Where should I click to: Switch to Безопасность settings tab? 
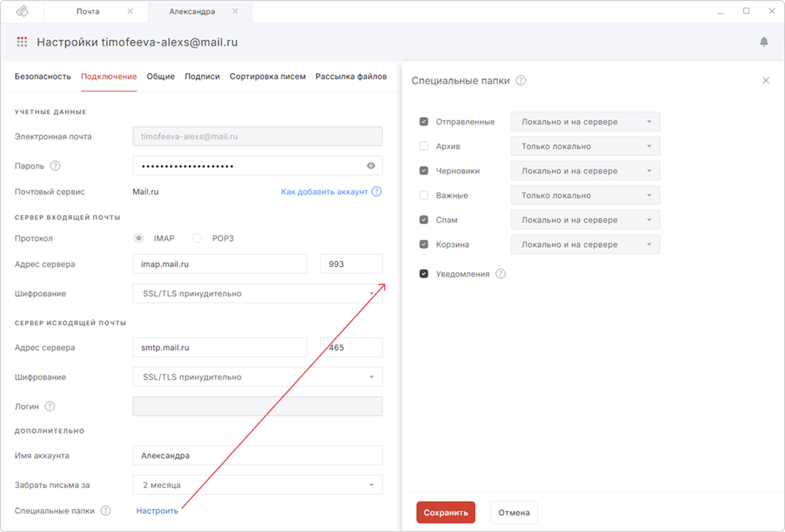click(43, 76)
